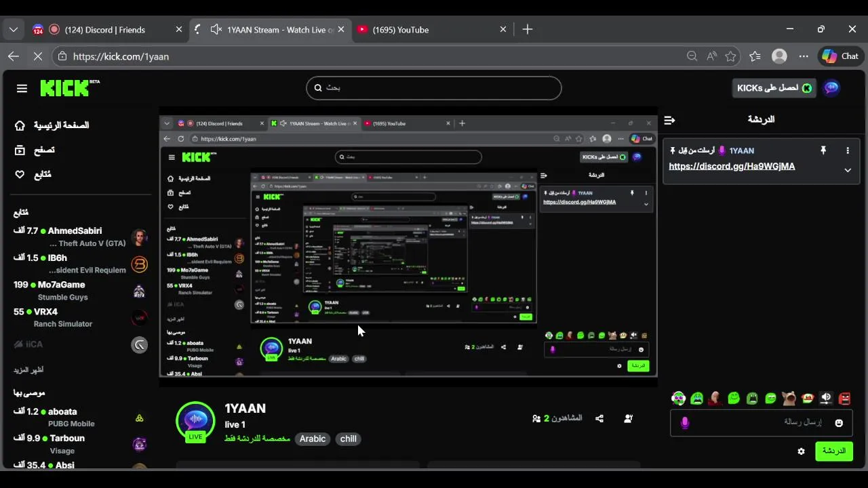Share the 1YAAN stream

(599, 419)
